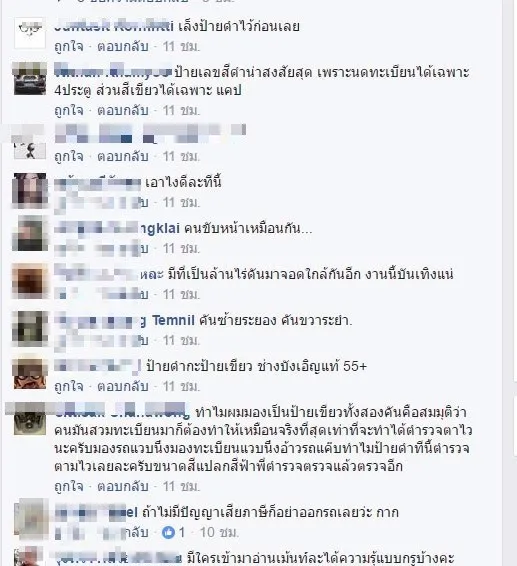Open the '10 ชม.' timestamp link
This screenshot has width=517, height=566.
pyautogui.click(x=219, y=532)
